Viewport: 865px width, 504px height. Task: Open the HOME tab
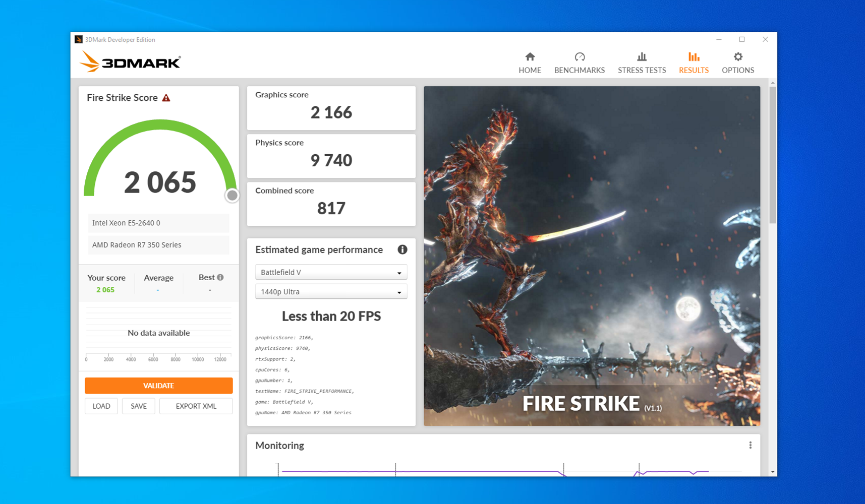530,63
